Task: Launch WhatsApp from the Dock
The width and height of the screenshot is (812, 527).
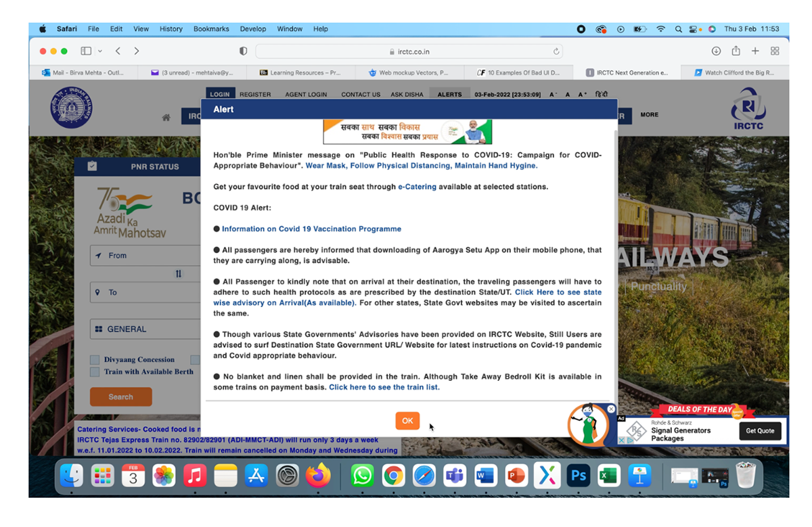Action: 363,476
